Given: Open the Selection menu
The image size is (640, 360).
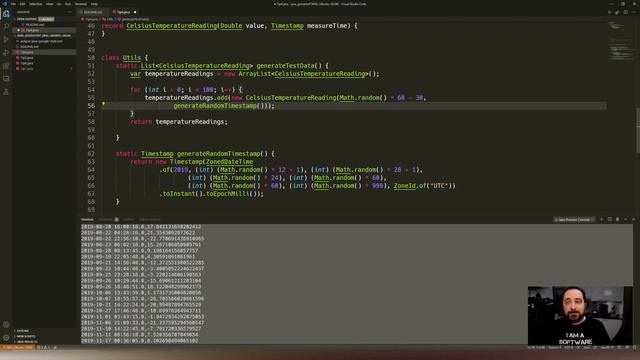Looking at the screenshot, I should coord(36,4).
